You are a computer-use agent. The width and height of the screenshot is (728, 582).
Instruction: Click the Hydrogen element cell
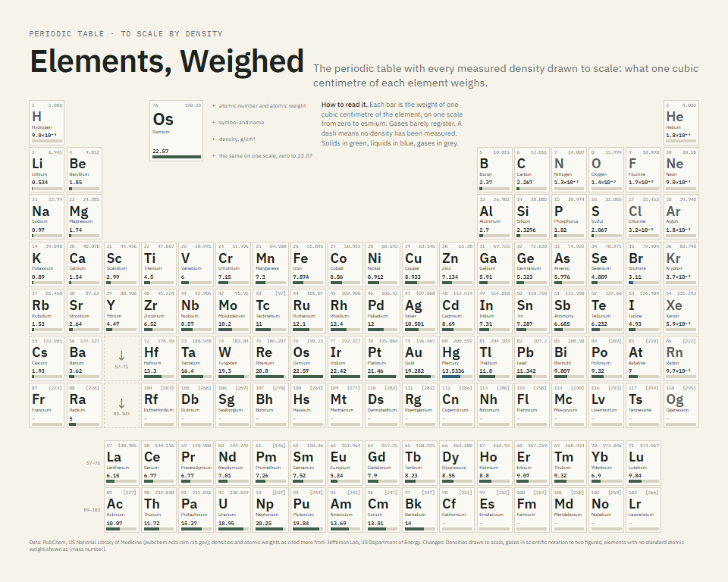46,123
